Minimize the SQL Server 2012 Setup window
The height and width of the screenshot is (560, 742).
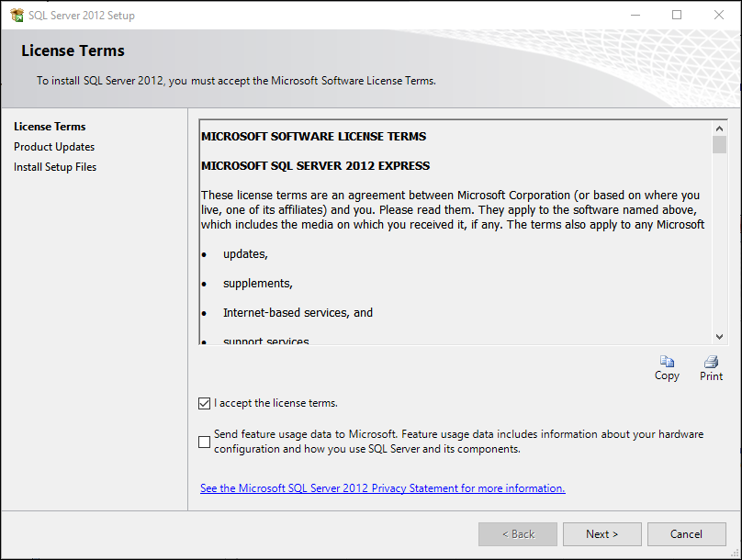(635, 15)
